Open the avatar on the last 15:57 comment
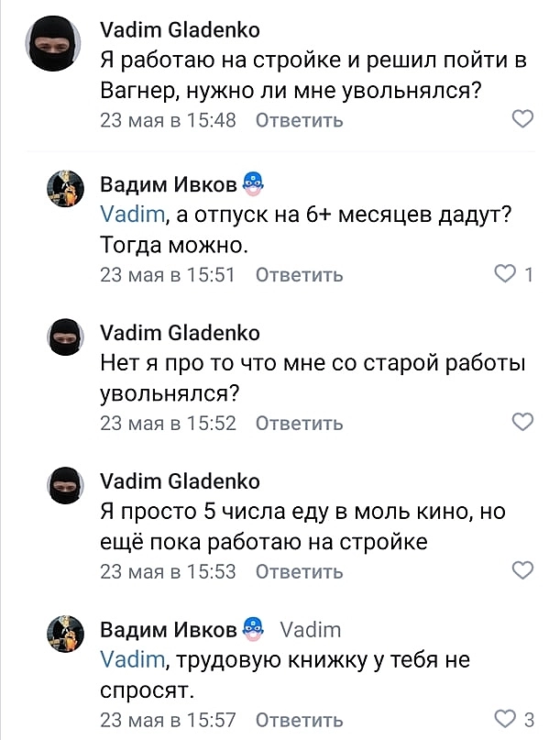The height and width of the screenshot is (740, 560). pos(66,635)
